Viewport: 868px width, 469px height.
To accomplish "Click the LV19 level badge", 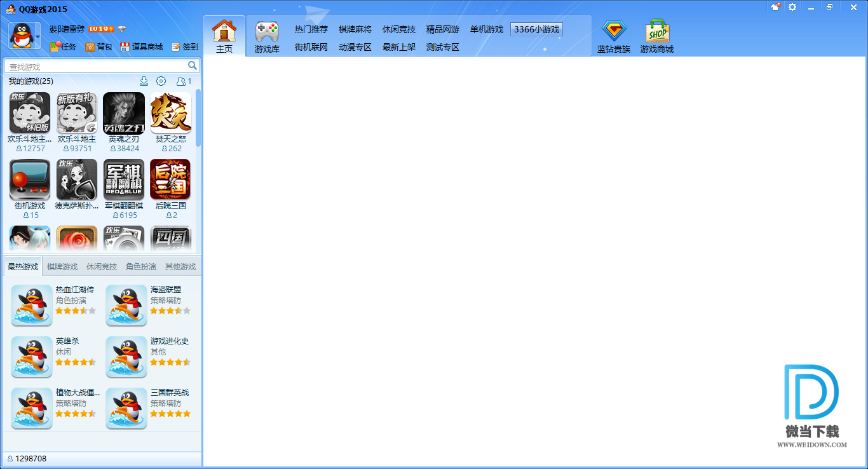I will pos(101,29).
